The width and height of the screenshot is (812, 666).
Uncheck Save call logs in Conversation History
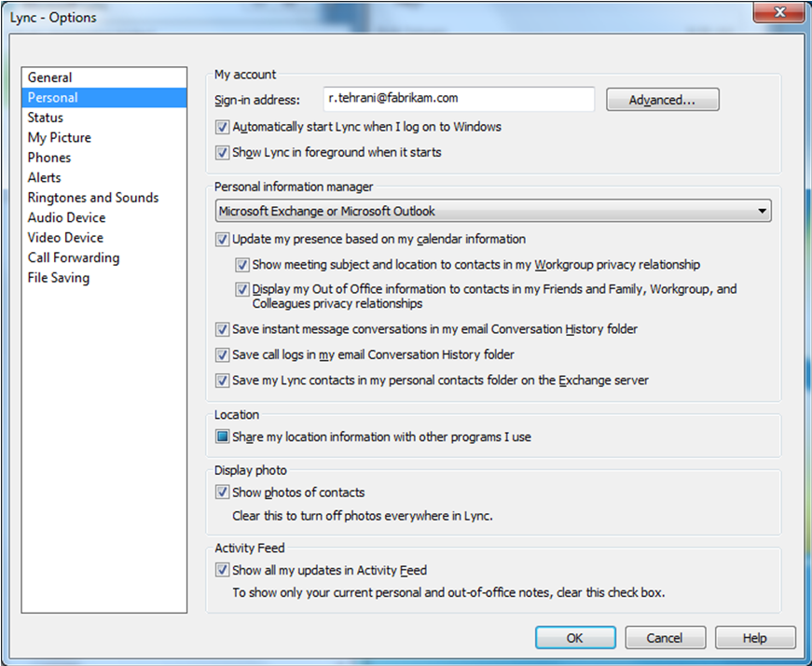[x=223, y=355]
